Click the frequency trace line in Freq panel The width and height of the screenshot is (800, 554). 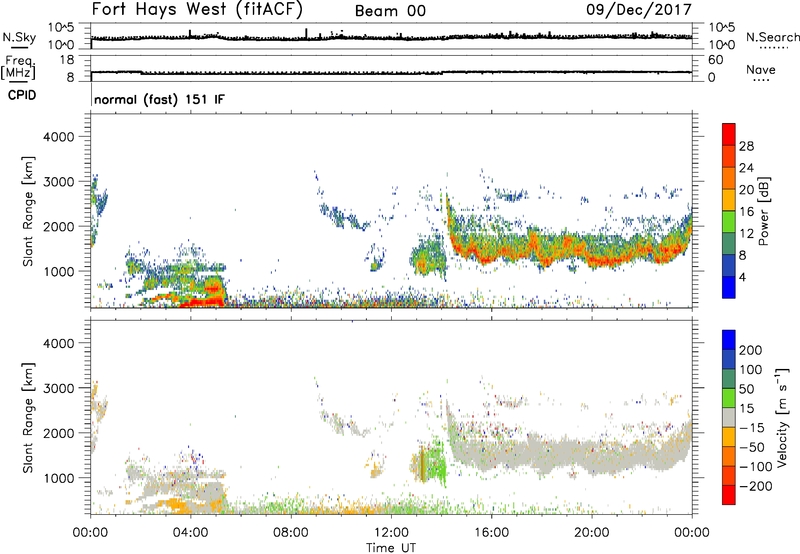pyautogui.click(x=391, y=72)
